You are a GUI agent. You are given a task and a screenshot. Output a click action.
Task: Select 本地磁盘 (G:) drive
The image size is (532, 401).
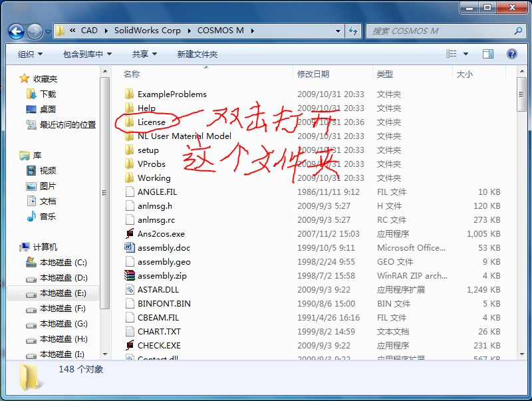(x=57, y=324)
